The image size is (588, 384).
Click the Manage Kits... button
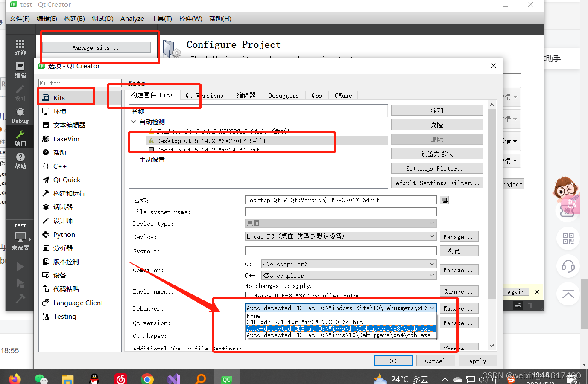[96, 48]
